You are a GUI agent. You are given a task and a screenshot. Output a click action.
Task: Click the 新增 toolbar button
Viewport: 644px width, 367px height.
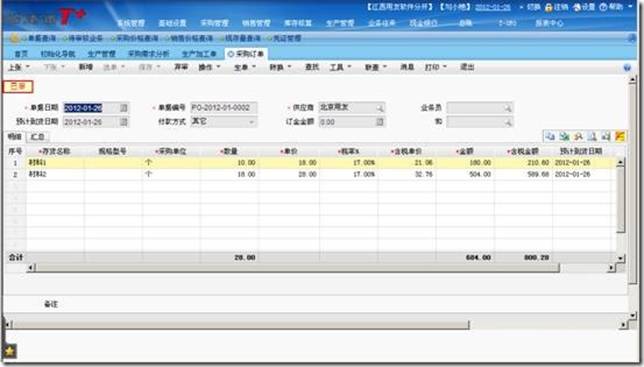tap(85, 67)
